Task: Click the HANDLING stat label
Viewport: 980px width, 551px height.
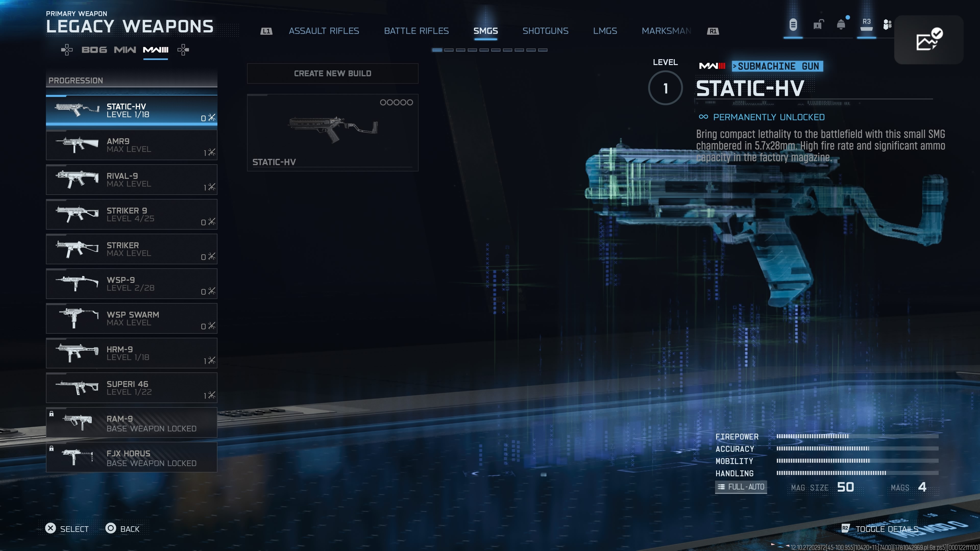Action: pos(734,473)
